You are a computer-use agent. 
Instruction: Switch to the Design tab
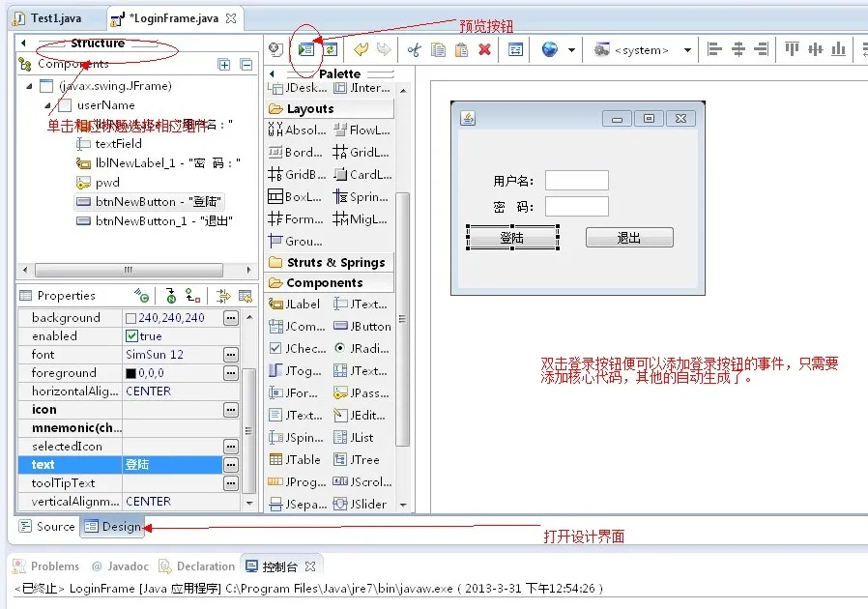pos(113,526)
